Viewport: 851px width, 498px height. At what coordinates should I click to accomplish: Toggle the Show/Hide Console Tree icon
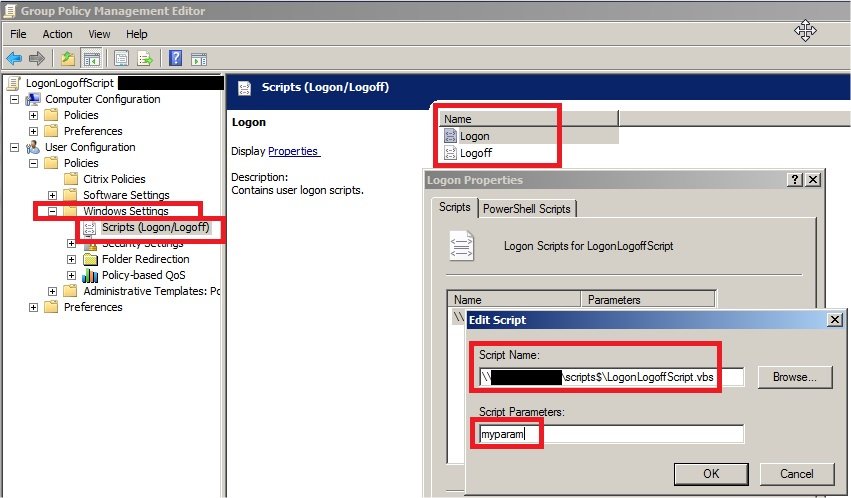pos(91,58)
